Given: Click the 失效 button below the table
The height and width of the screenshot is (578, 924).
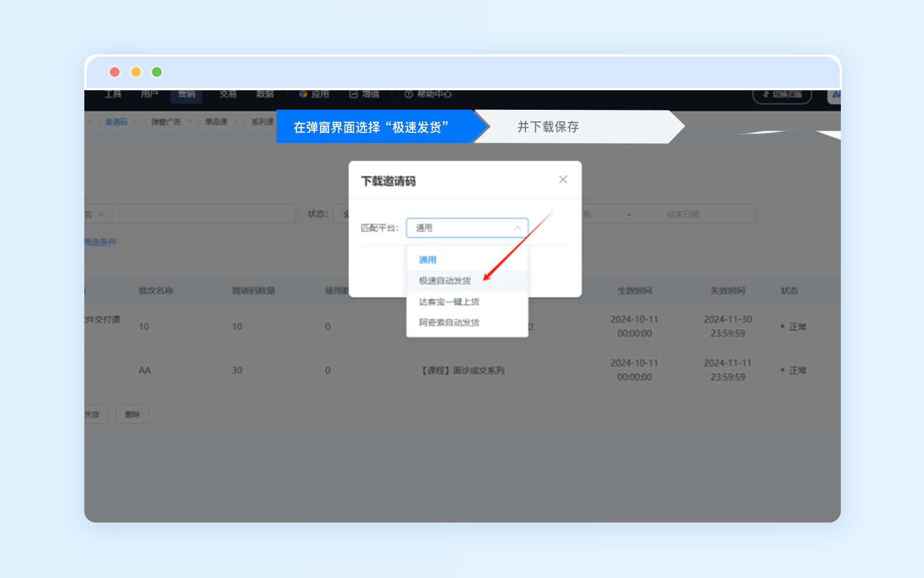Looking at the screenshot, I should [96, 414].
